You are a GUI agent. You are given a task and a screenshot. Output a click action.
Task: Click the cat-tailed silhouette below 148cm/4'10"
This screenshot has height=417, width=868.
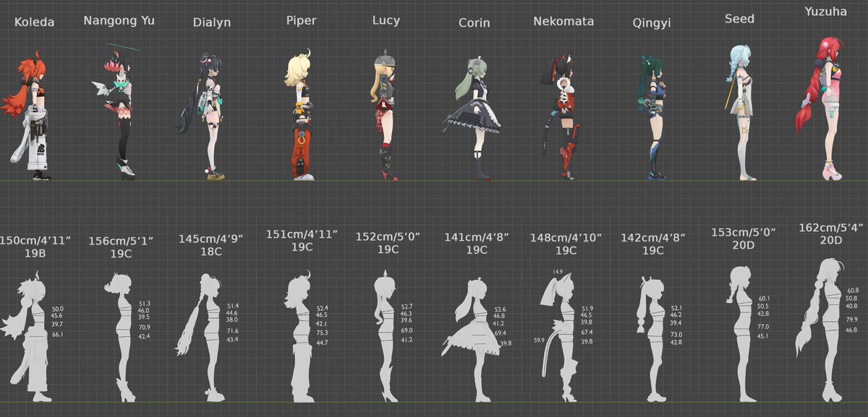tap(558, 336)
